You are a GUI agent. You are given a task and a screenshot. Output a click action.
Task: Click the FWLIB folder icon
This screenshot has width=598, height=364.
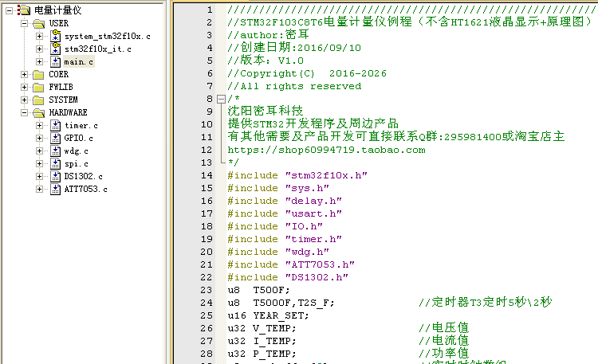pyautogui.click(x=38, y=88)
